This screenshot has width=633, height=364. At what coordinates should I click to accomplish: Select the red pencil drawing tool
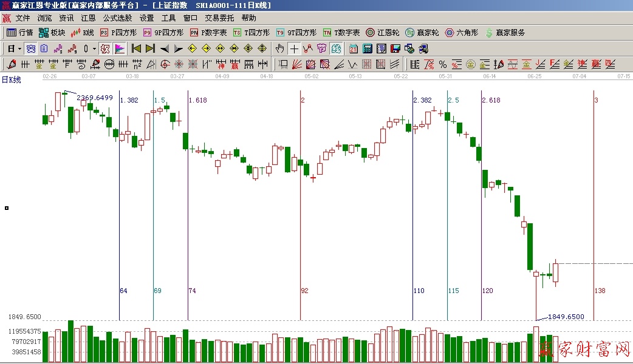(11, 64)
